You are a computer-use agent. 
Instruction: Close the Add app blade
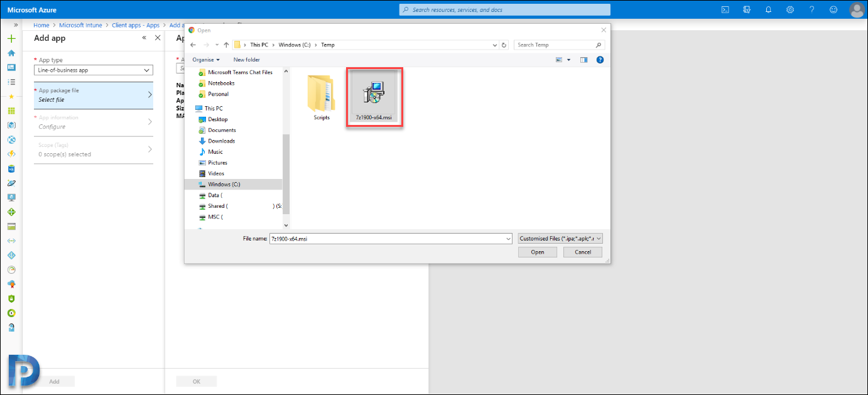[158, 38]
